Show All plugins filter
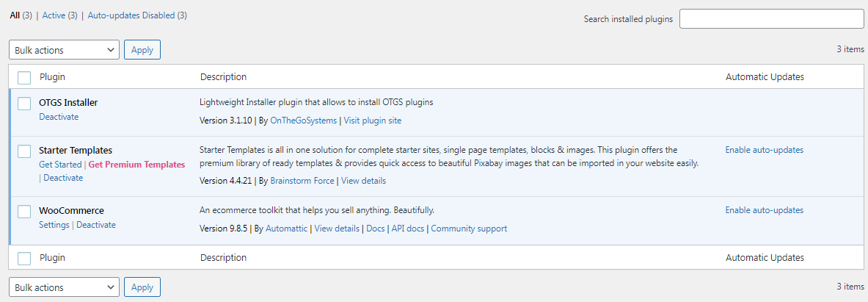The image size is (868, 302). point(15,15)
